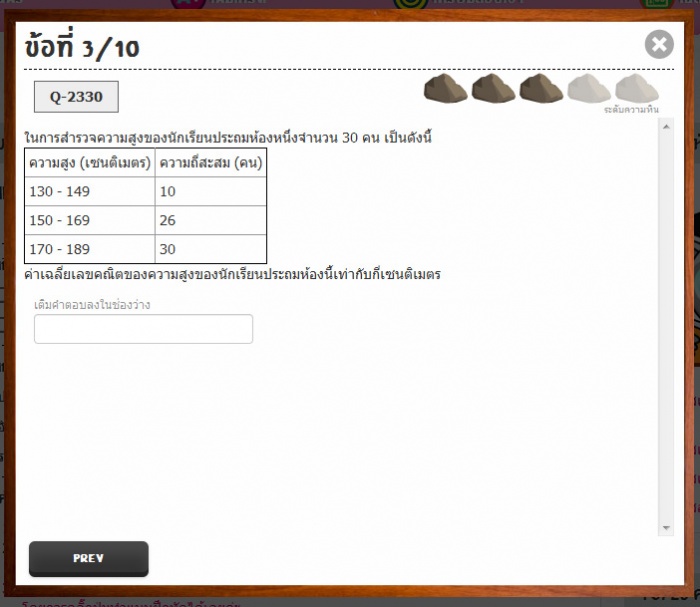Click the first dark rock difficulty icon
Screen dimensions: 700x607
[445, 88]
